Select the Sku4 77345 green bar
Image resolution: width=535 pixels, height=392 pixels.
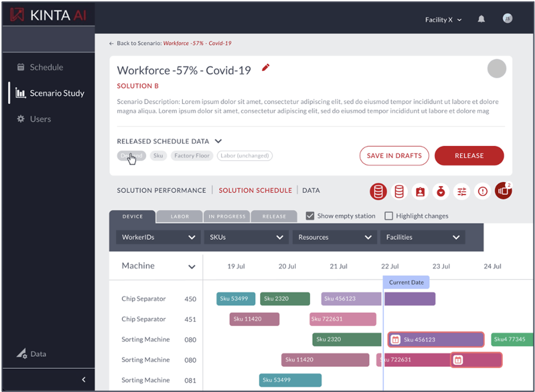point(512,339)
